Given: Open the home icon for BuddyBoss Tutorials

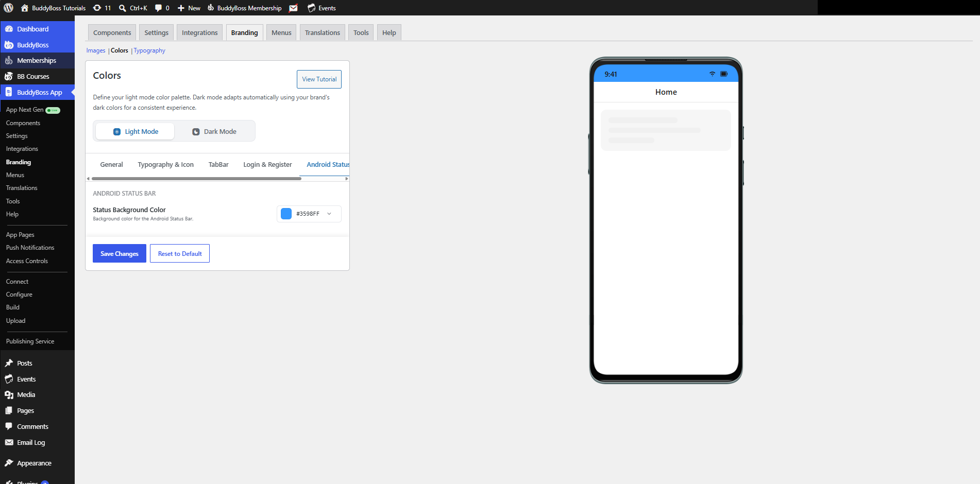Looking at the screenshot, I should click(24, 8).
